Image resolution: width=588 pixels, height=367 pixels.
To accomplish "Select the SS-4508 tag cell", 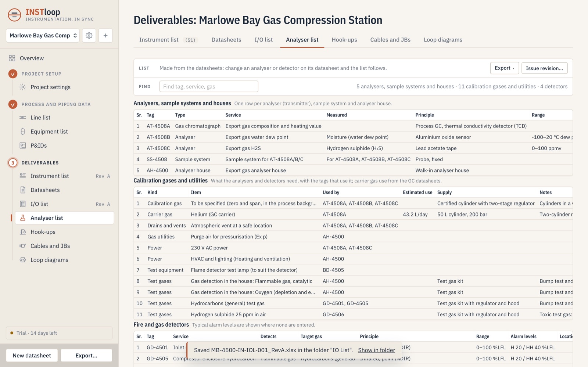I will [157, 159].
